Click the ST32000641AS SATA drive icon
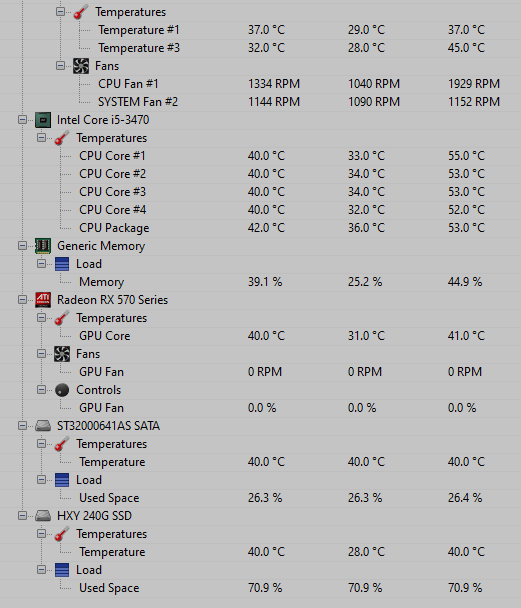The width and height of the screenshot is (521, 608). pyautogui.click(x=43, y=426)
